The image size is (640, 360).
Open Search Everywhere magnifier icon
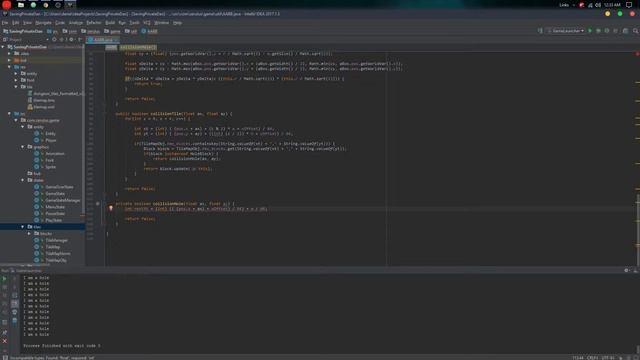[636, 31]
